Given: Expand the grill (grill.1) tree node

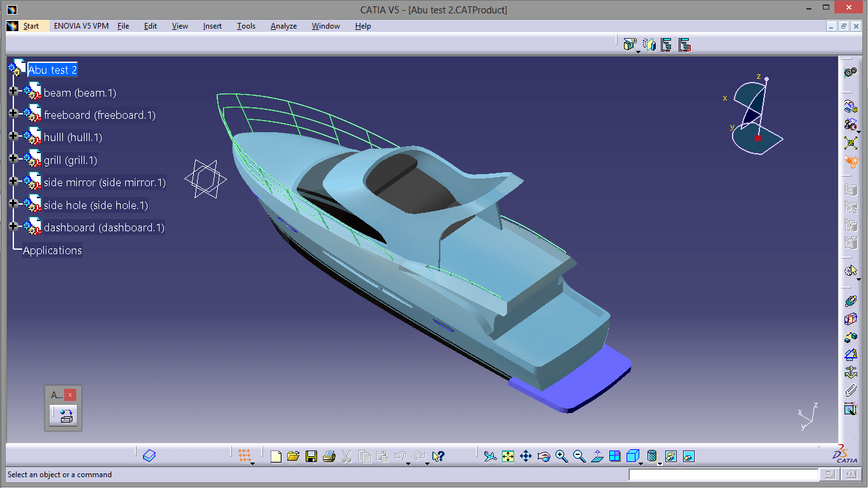Looking at the screenshot, I should pyautogui.click(x=13, y=158).
